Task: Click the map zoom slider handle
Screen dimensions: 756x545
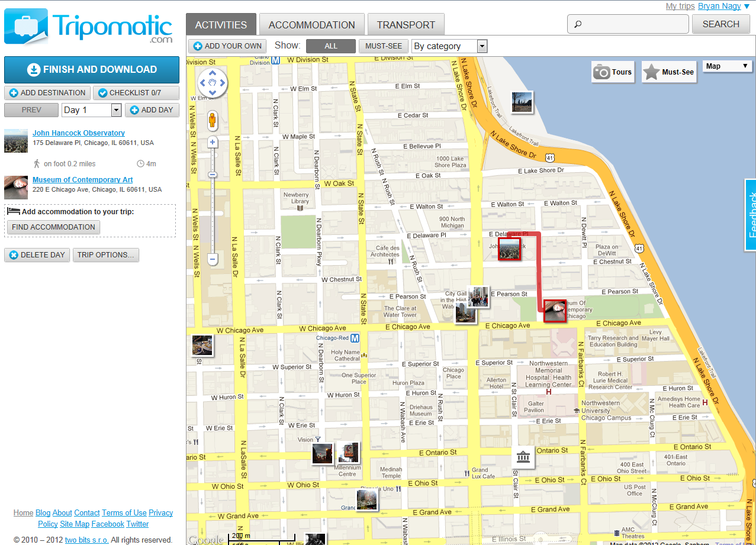Action: (x=213, y=175)
